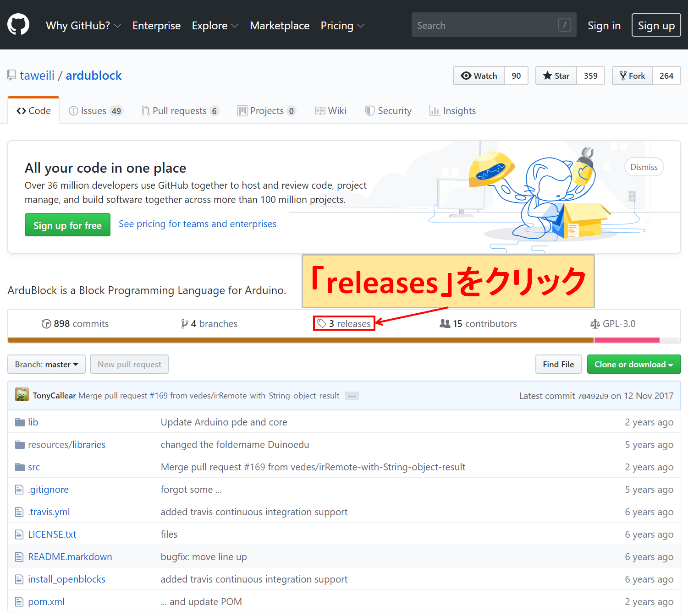
Task: Click the README.markdown file icon
Action: click(x=19, y=557)
